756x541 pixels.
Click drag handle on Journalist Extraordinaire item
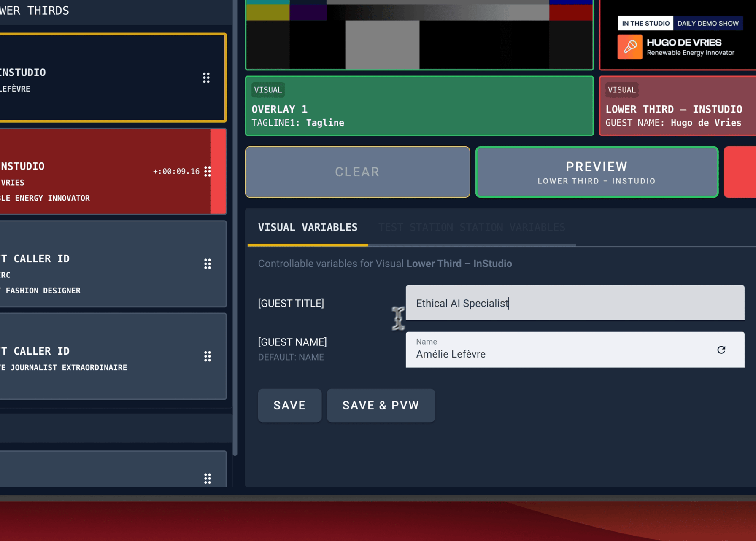(x=208, y=356)
